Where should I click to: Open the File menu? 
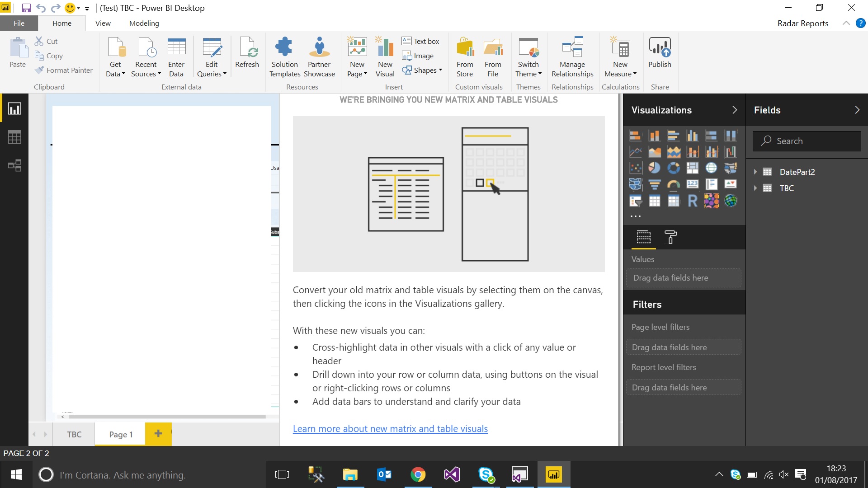(x=19, y=23)
